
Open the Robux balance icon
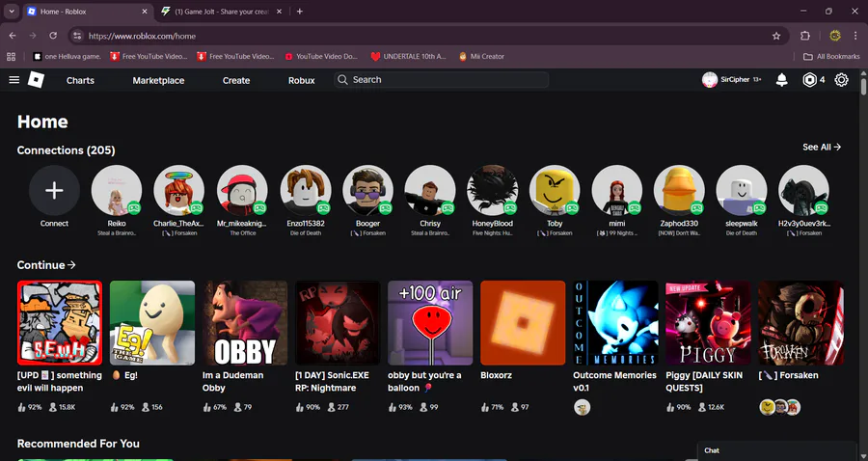[809, 80]
